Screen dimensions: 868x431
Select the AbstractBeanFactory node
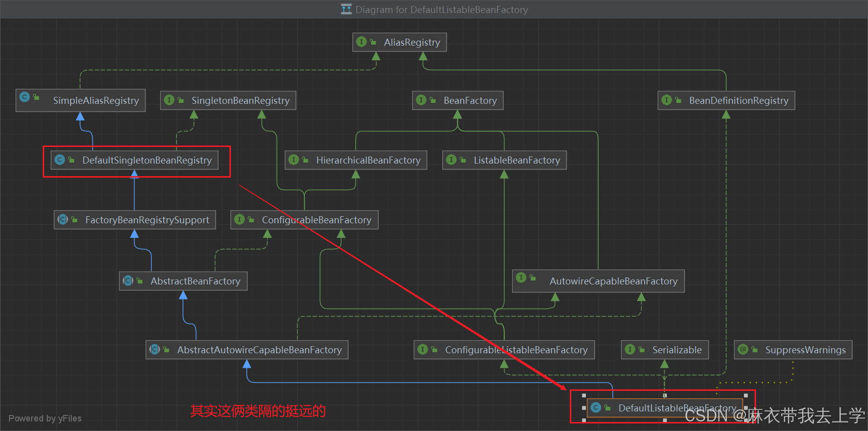click(x=183, y=281)
